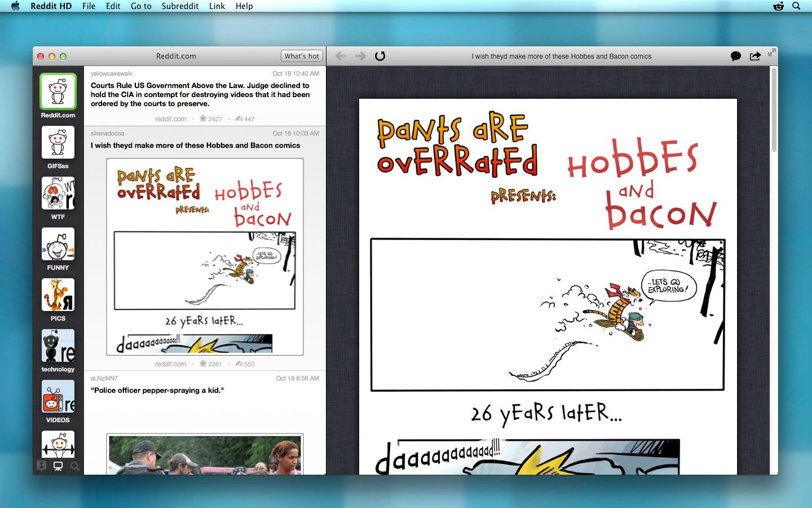This screenshot has width=812, height=508.
Task: Open the Hobbes and Bacon comic thumbnail
Action: (x=205, y=257)
